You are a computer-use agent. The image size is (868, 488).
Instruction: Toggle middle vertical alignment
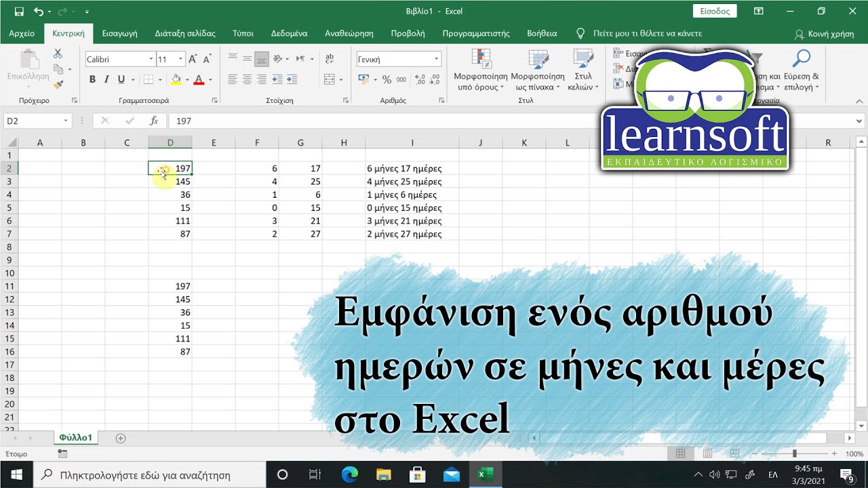click(247, 59)
